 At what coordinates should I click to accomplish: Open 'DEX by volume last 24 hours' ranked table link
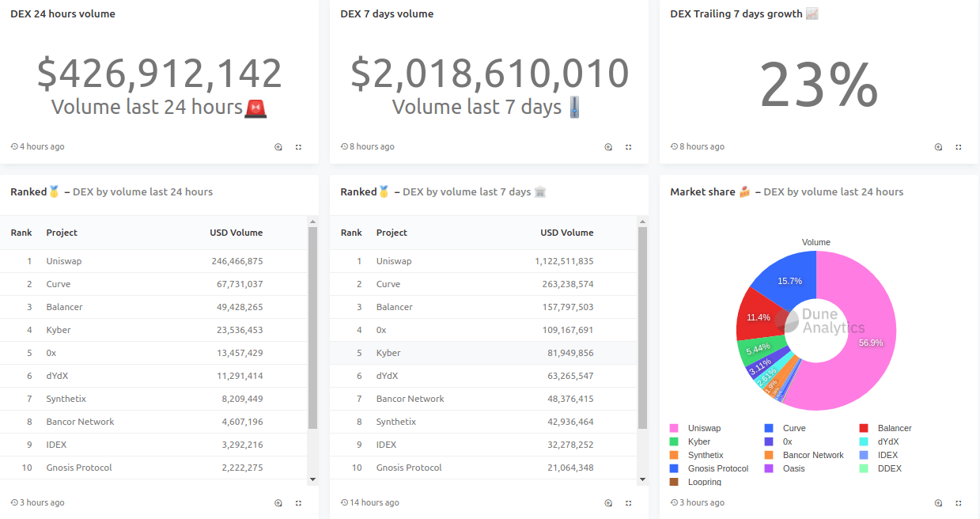click(x=142, y=191)
